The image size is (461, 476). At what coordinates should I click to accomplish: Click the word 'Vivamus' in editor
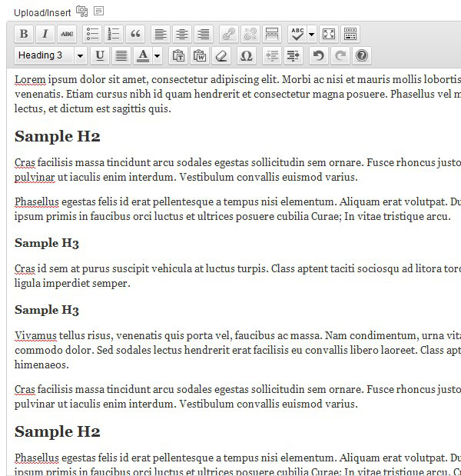(35, 335)
